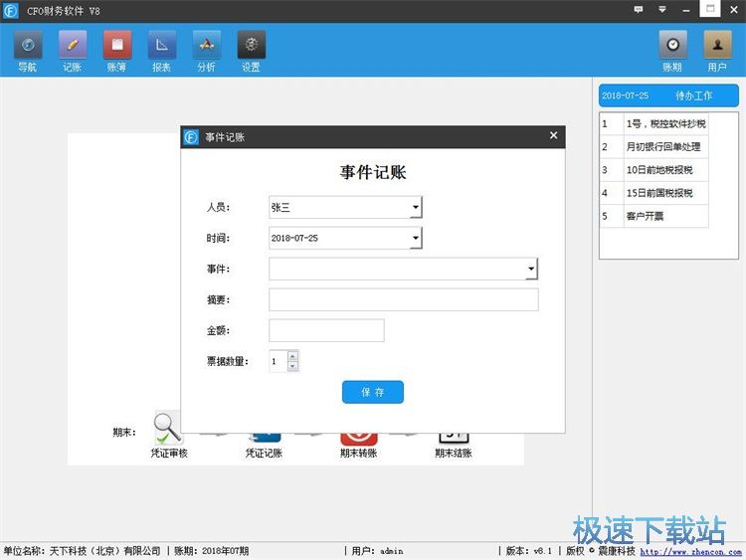Click the 摘要 input field
The height and width of the screenshot is (560, 746).
pos(404,299)
